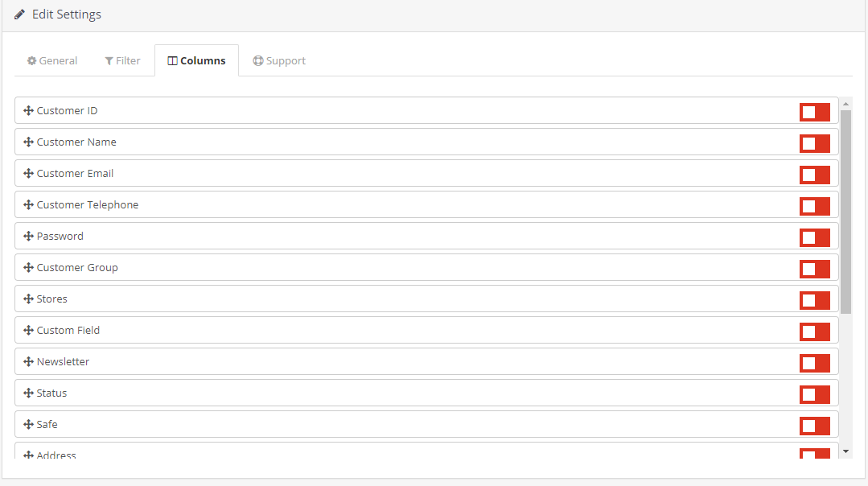Toggle the Customer ID column switch
This screenshot has width=868, height=486.
point(815,112)
